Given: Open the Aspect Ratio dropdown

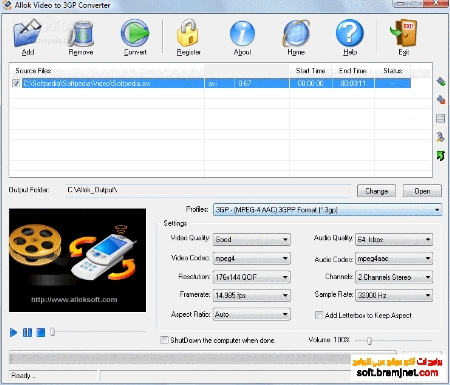Looking at the screenshot, I should tap(252, 314).
